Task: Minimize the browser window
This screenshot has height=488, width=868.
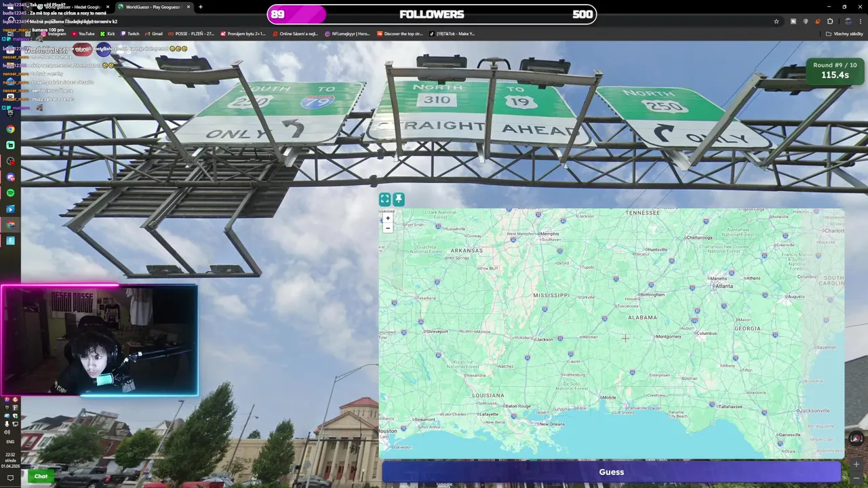Action: [x=829, y=7]
